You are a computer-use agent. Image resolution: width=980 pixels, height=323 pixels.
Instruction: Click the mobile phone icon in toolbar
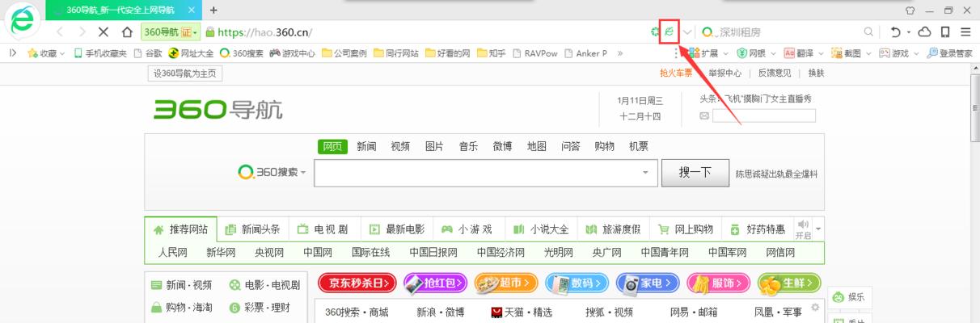(x=945, y=32)
